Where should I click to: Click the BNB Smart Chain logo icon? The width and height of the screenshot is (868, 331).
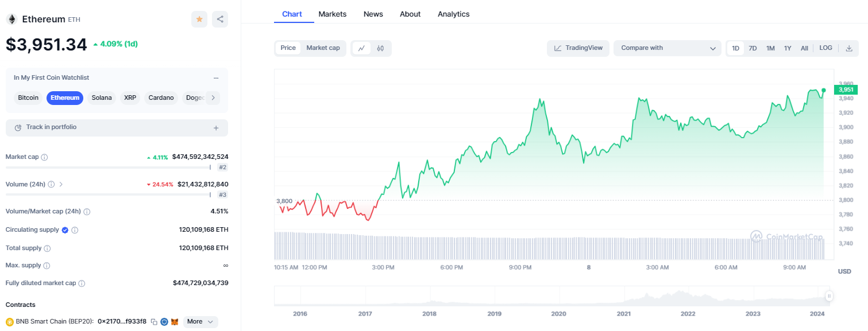tap(10, 322)
